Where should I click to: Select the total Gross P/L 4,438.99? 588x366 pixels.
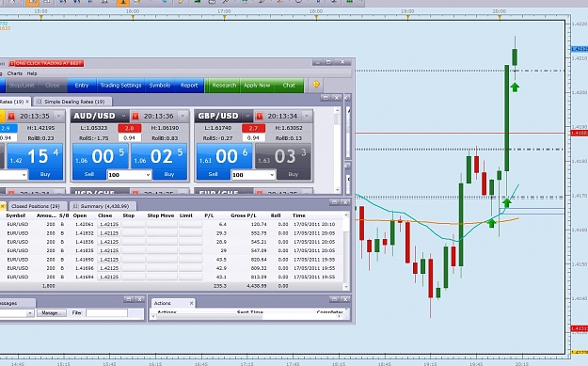pyautogui.click(x=256, y=286)
